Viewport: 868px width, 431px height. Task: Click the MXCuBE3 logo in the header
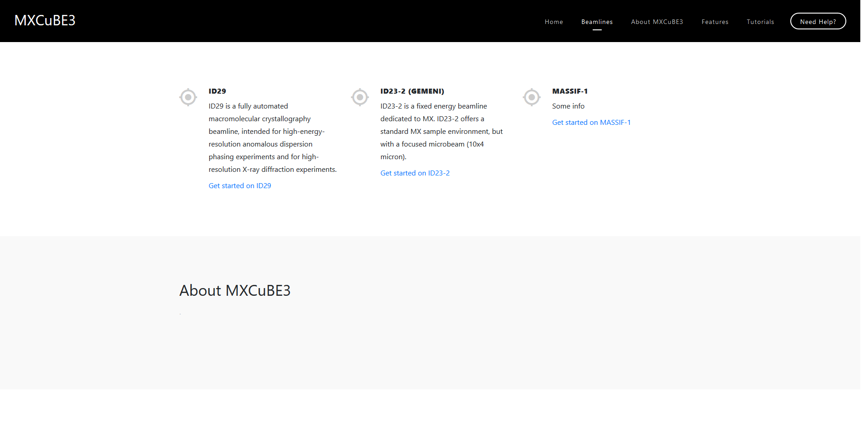pyautogui.click(x=45, y=20)
